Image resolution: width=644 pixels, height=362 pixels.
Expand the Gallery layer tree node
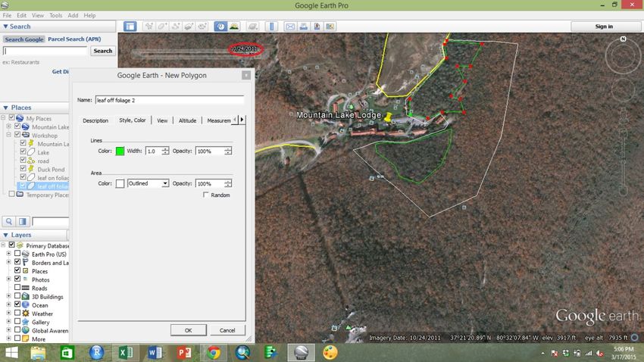click(x=8, y=321)
